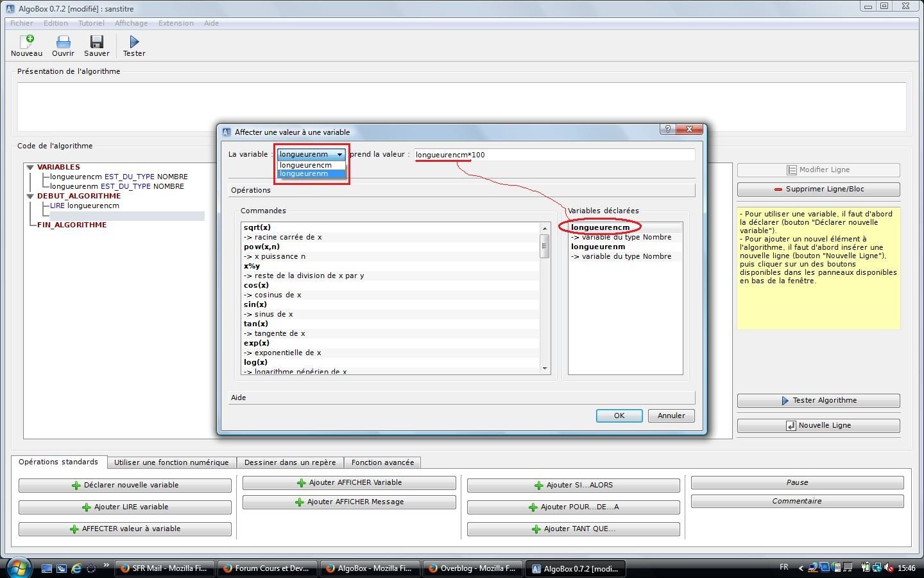Click Supprimer Ligne/Bloc button
This screenshot has width=924, height=578.
click(x=819, y=189)
